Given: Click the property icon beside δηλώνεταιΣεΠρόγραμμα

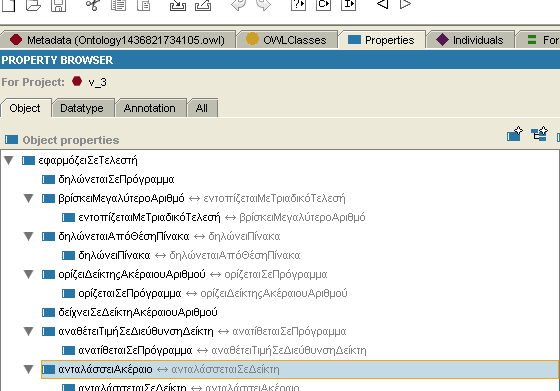Looking at the screenshot, I should pos(48,179).
